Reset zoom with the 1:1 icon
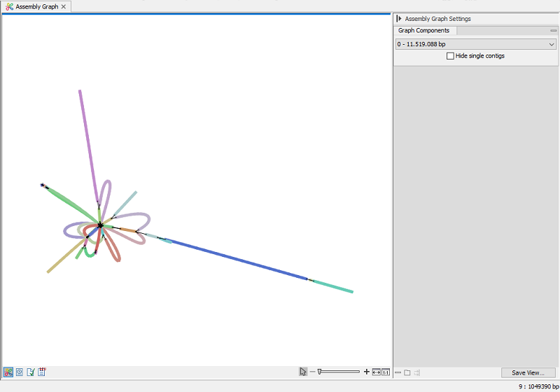Viewport: 560px width, 392px height. point(386,372)
